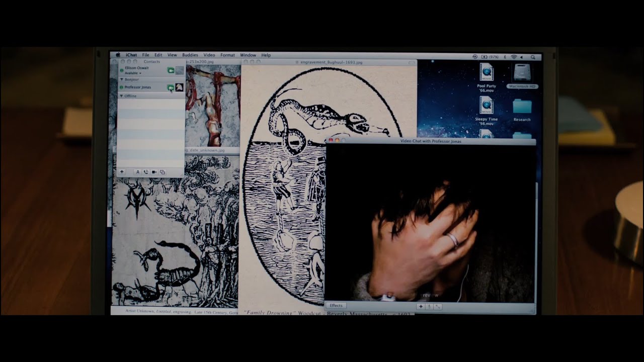Image resolution: width=644 pixels, height=362 pixels.
Task: Start an audio chat from the Contacts toolbar
Action: coord(146,172)
